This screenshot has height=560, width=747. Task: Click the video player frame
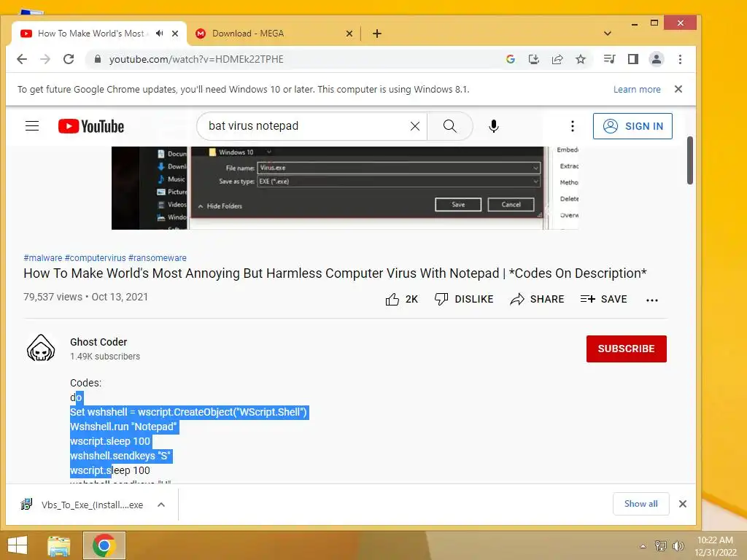tap(345, 187)
